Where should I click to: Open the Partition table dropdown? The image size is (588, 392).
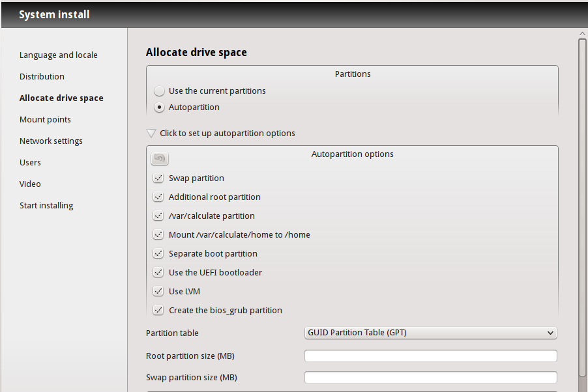(430, 333)
